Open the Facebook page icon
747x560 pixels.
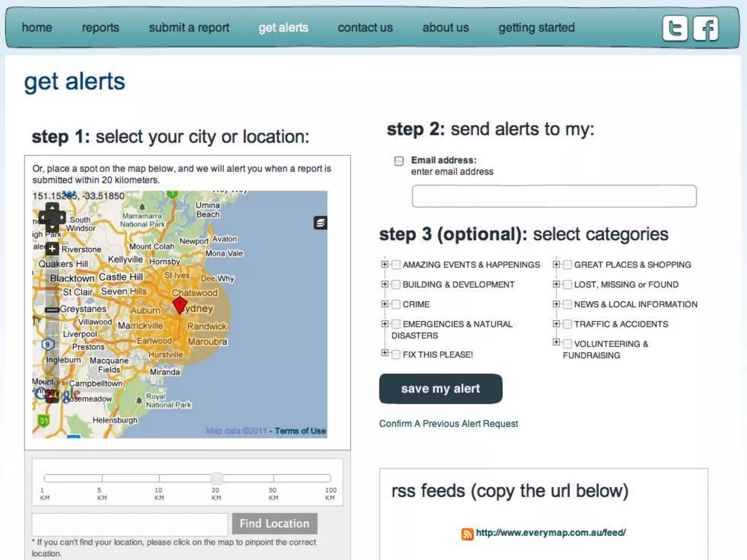click(x=706, y=28)
